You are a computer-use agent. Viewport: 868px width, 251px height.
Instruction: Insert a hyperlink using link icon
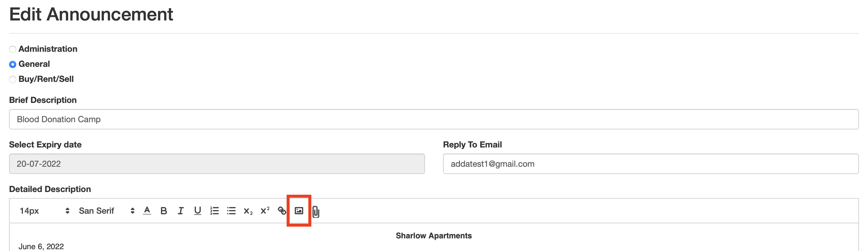tap(282, 211)
